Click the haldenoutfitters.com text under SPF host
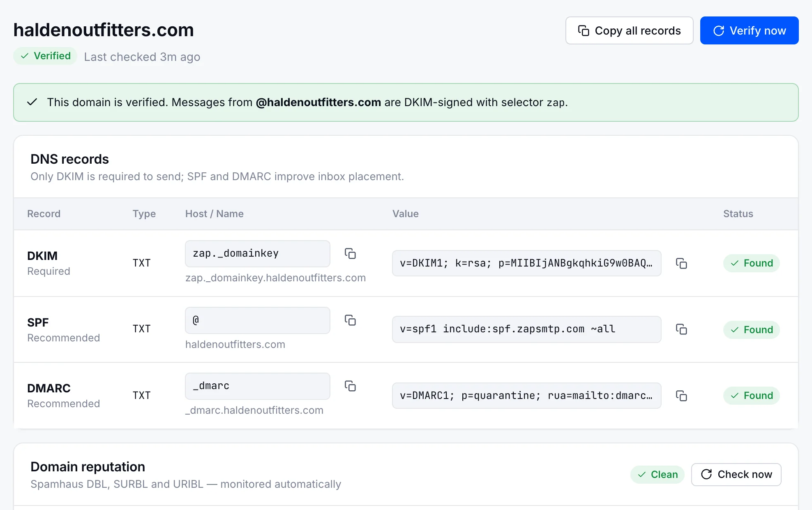This screenshot has width=812, height=510. click(235, 345)
